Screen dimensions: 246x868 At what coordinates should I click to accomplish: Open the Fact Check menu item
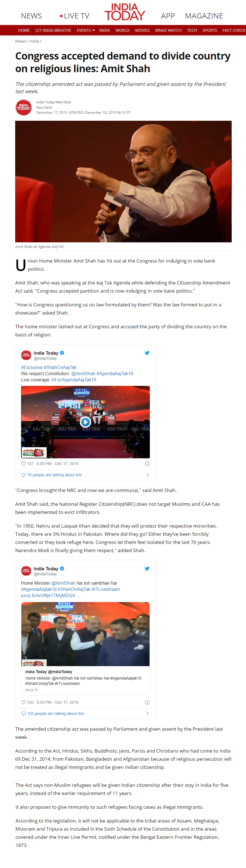point(234,30)
